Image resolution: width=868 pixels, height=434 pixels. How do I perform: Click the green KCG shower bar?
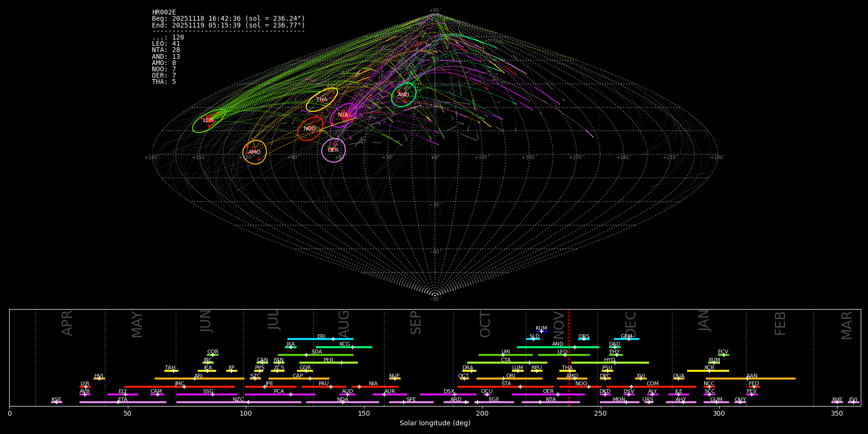pos(344,347)
